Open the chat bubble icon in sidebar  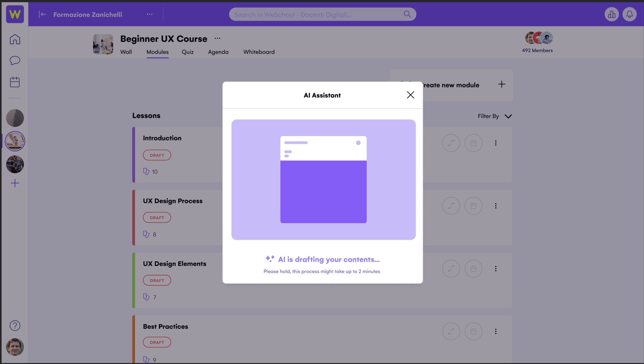tap(15, 61)
